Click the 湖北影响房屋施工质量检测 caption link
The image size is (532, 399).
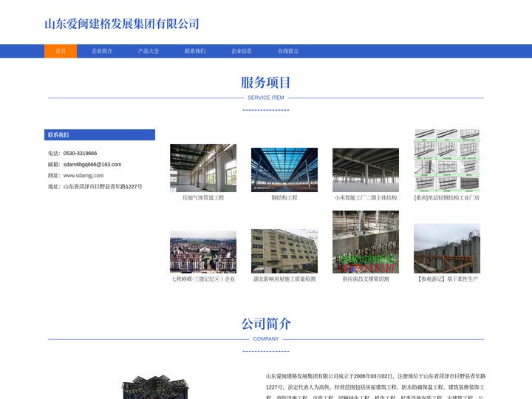pyautogui.click(x=284, y=279)
